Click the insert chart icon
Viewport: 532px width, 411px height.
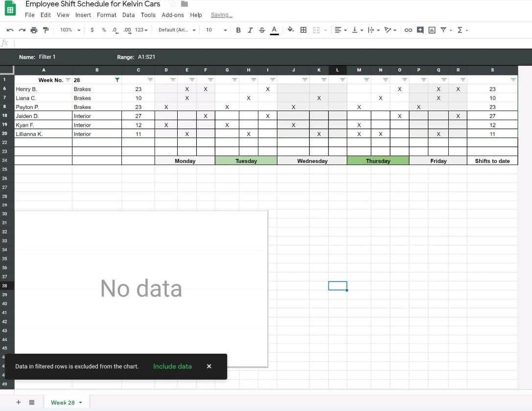(432, 30)
